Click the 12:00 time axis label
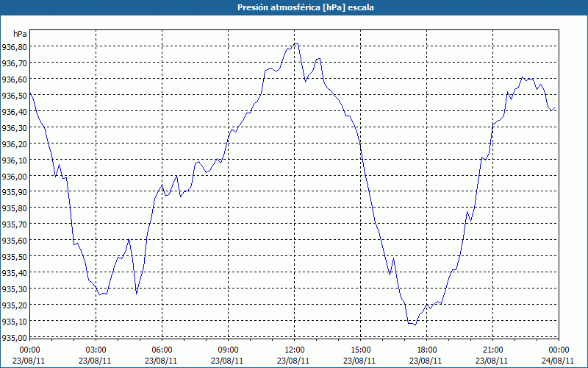This screenshot has height=368, width=588. pyautogui.click(x=295, y=350)
